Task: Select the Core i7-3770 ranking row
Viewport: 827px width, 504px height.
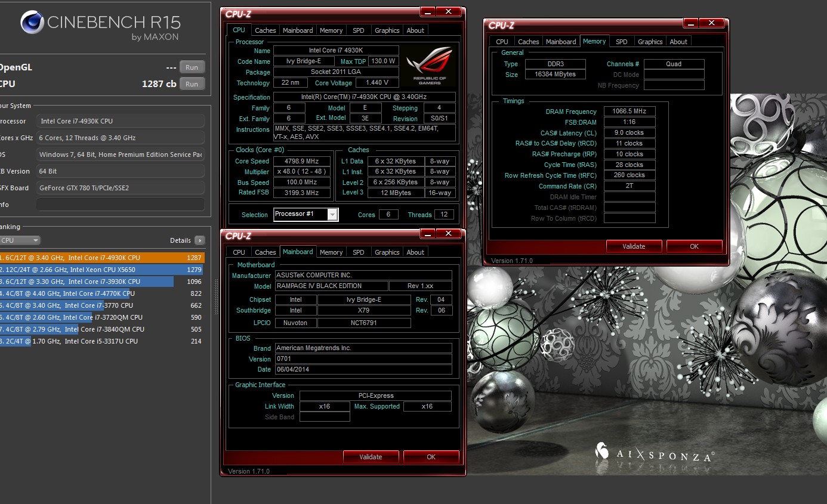Action: (x=102, y=305)
